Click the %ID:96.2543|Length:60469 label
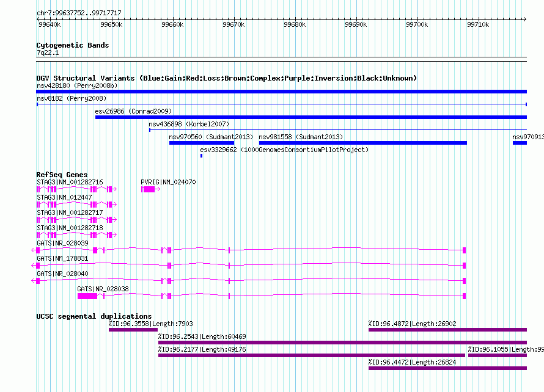This screenshot has width=544, height=392. [202, 336]
